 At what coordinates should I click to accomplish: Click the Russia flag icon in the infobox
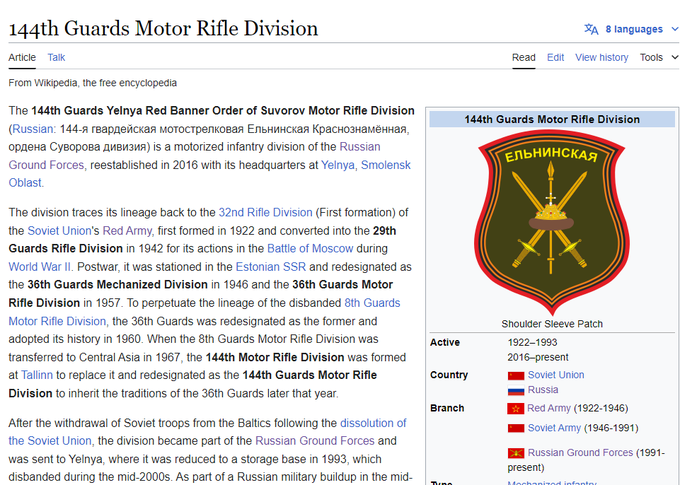click(x=516, y=390)
